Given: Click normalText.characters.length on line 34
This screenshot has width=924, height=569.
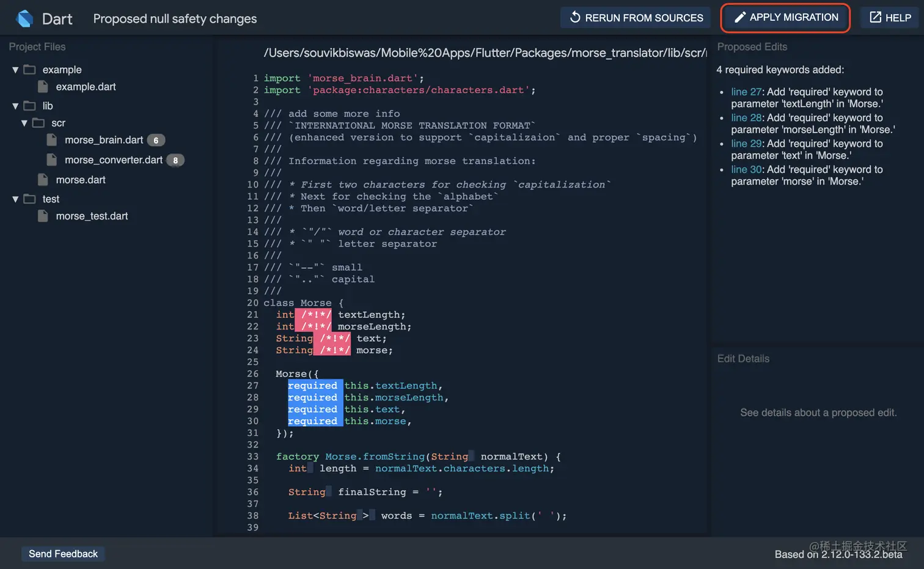Looking at the screenshot, I should pyautogui.click(x=462, y=469).
